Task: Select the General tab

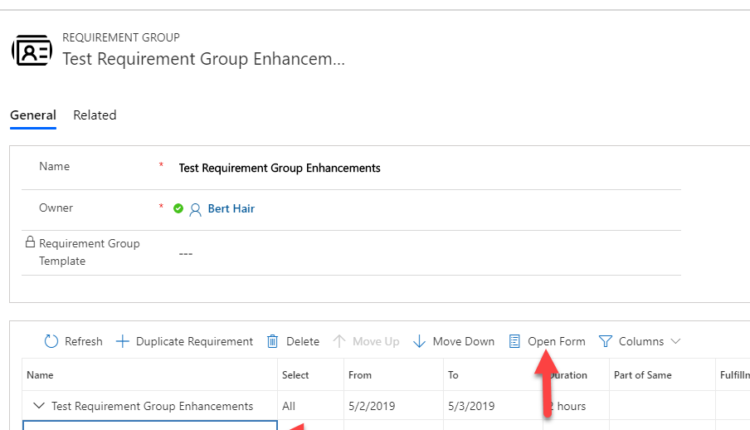Action: point(33,115)
